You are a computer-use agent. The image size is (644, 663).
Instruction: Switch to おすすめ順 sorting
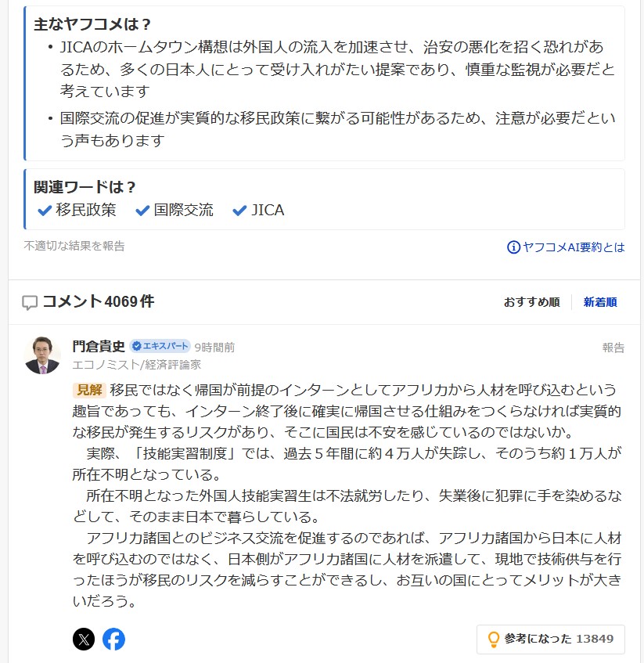pos(531,302)
